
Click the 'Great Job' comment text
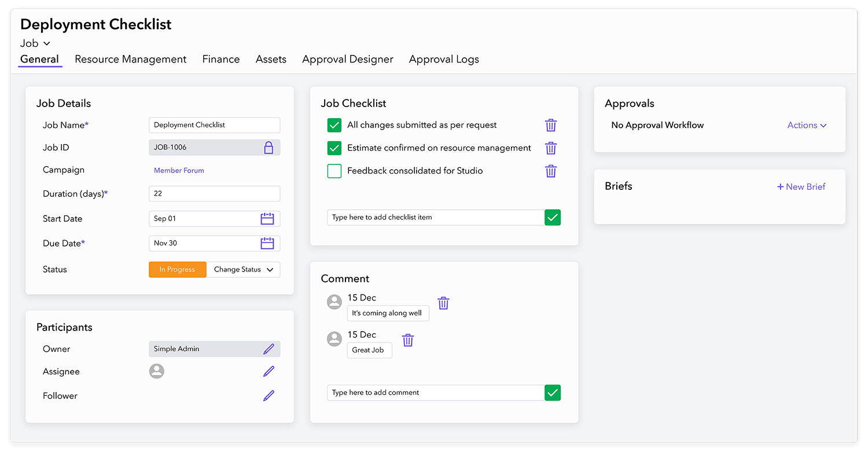[x=369, y=350]
